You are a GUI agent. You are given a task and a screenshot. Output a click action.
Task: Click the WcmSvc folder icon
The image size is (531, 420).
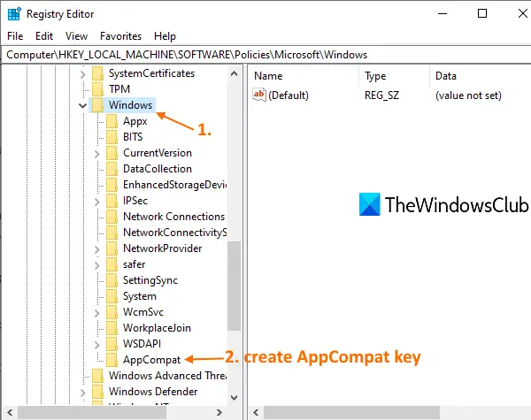point(112,312)
